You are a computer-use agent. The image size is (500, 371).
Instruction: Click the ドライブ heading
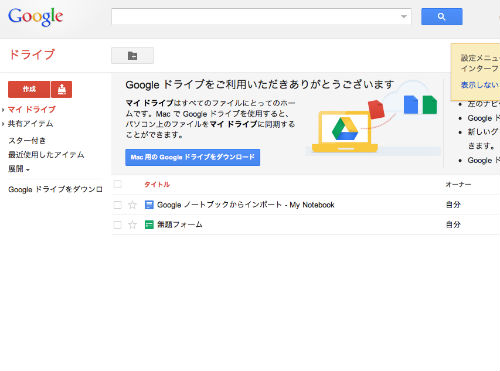click(32, 54)
